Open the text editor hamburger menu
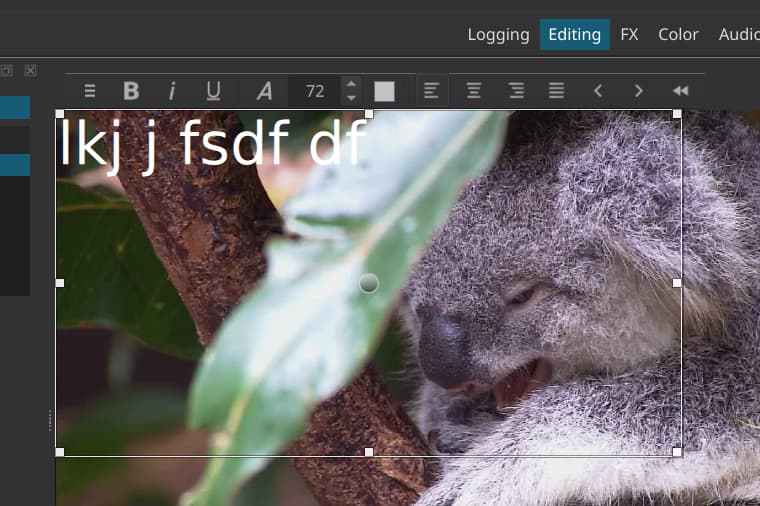 tap(90, 91)
